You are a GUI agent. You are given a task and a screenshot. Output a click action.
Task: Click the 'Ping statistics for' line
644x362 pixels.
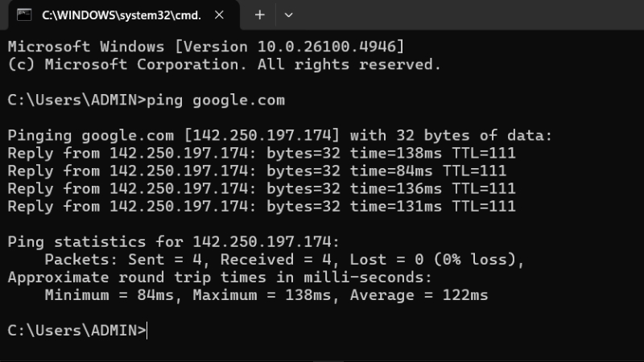pos(174,242)
